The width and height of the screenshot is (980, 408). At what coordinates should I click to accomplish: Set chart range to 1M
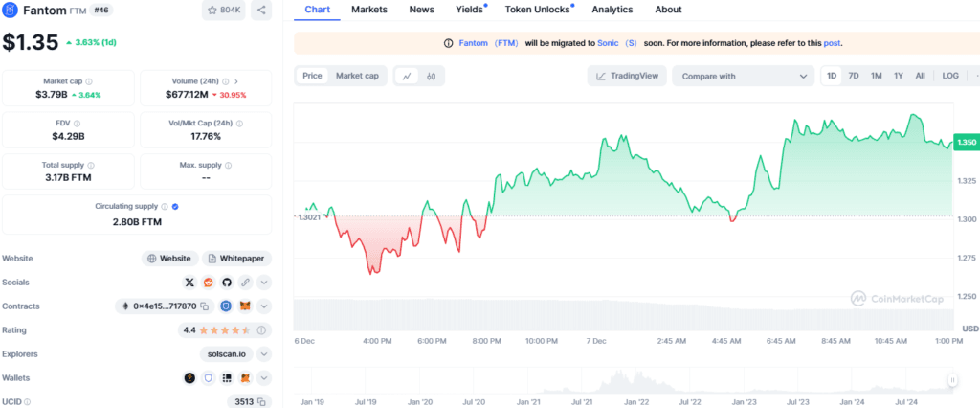[x=877, y=76]
